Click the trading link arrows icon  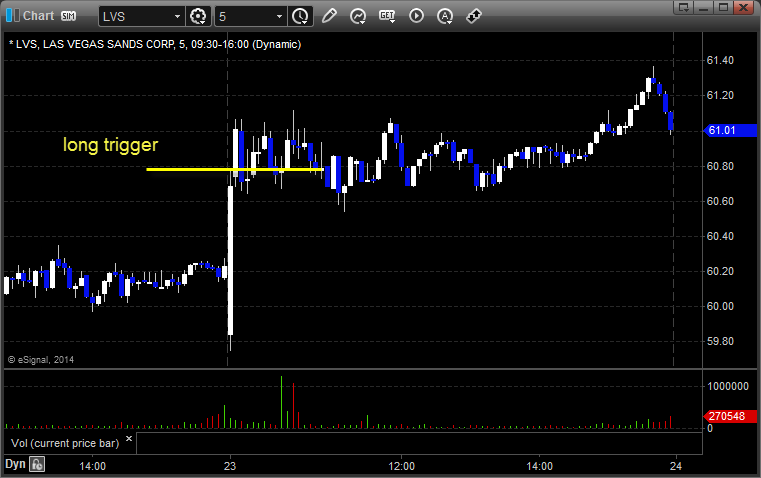(474, 16)
